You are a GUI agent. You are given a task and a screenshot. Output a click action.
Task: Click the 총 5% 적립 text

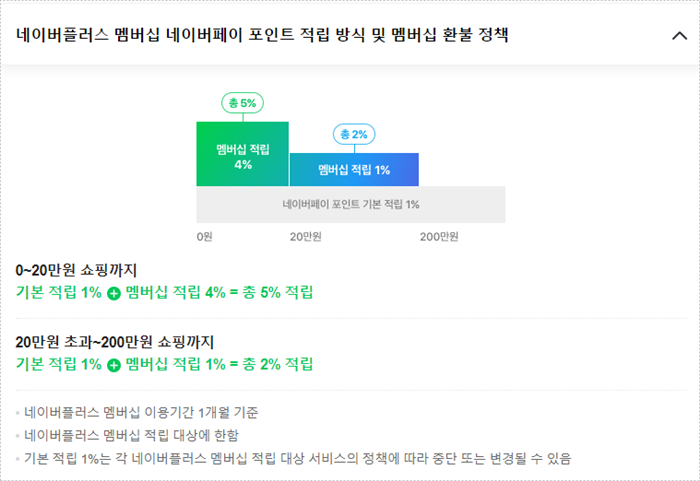tap(278, 293)
